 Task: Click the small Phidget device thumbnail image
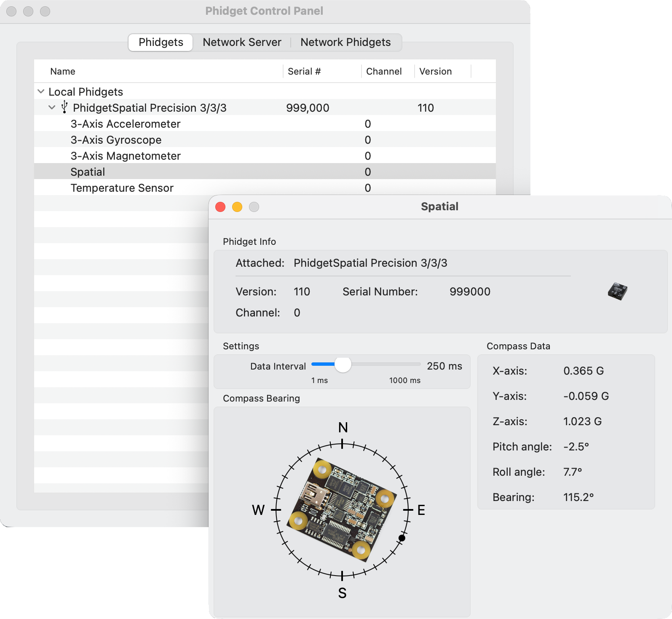pos(617,291)
